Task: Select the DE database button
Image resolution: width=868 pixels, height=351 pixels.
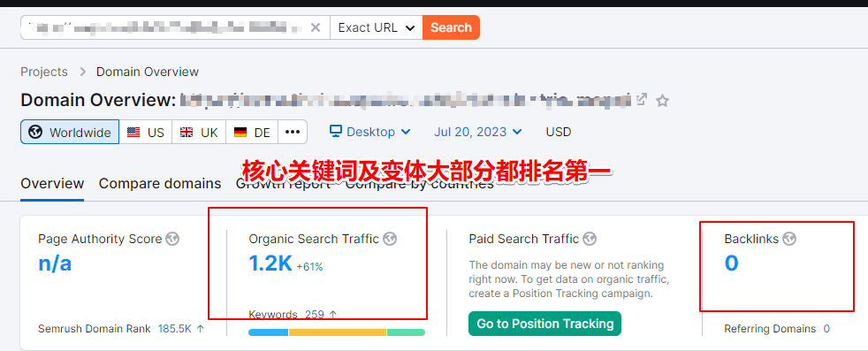Action: (x=252, y=133)
